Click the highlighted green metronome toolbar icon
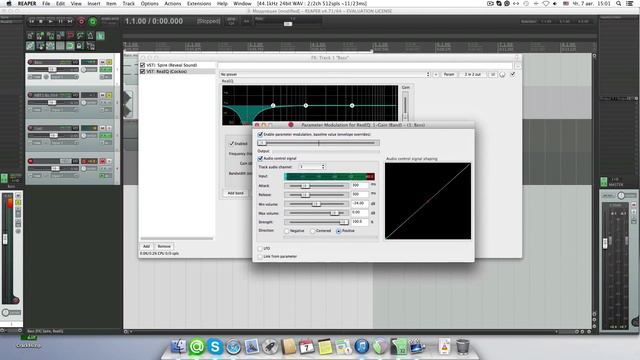Screen dimensions: 640x360 click(x=100, y=36)
